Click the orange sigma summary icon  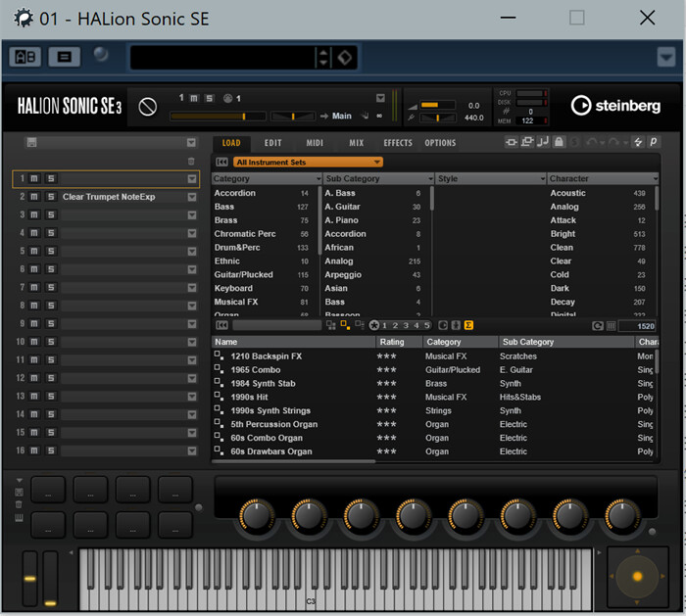pyautogui.click(x=468, y=325)
